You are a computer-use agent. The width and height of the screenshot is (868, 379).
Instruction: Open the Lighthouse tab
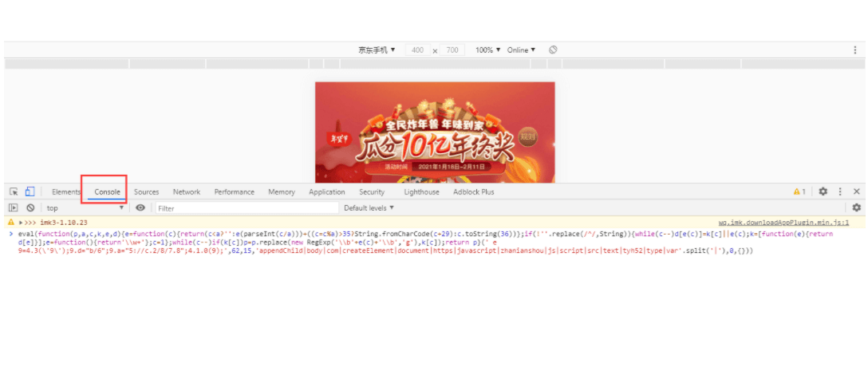(x=421, y=192)
